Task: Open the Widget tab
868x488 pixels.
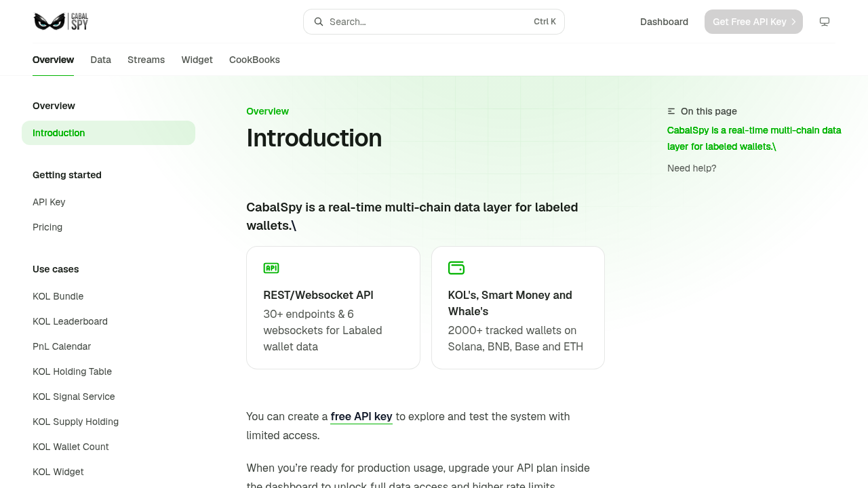Action: pyautogui.click(x=197, y=60)
